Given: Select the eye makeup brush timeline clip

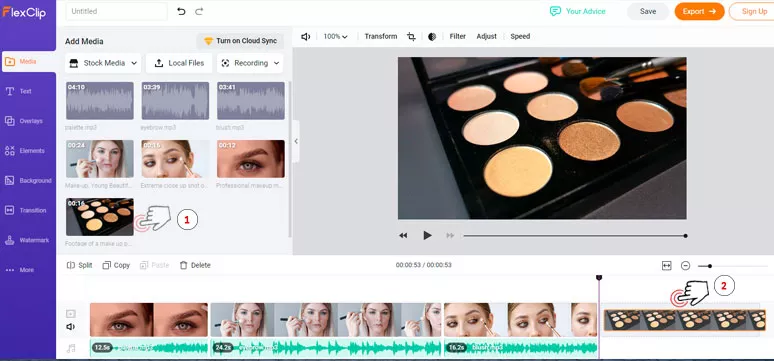Looking at the screenshot, I should (x=520, y=320).
